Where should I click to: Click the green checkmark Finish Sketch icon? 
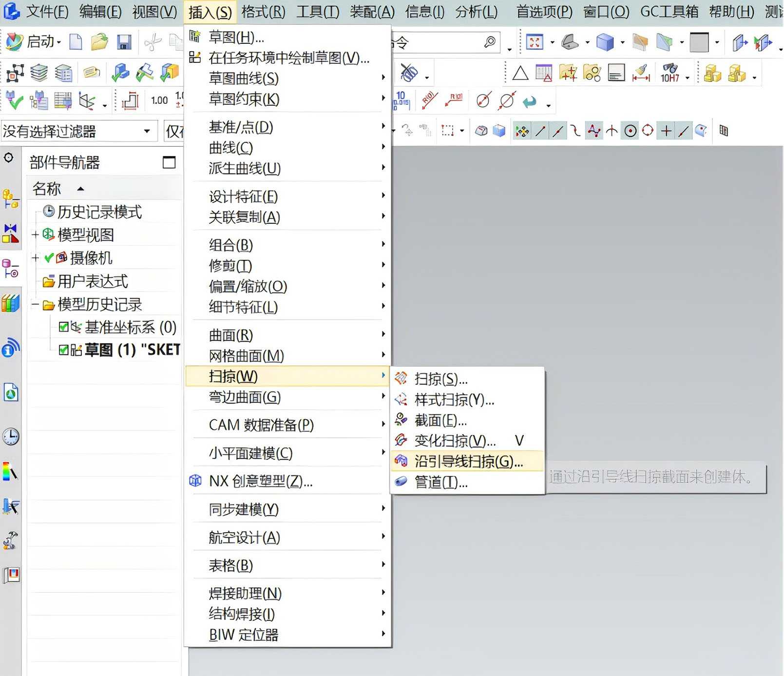(14, 101)
